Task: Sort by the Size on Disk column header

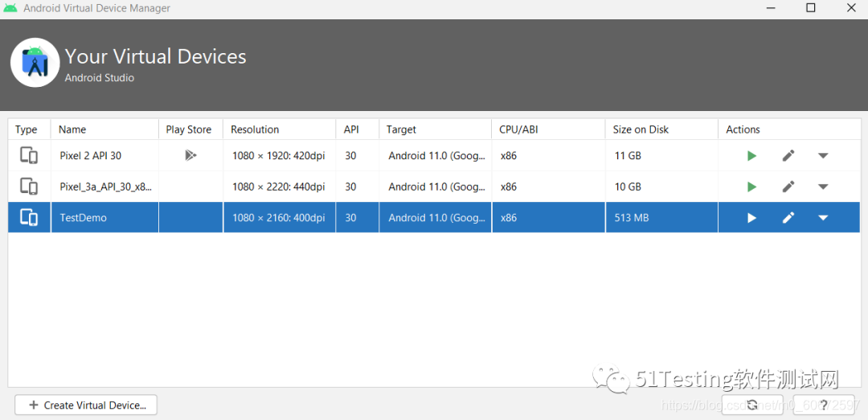Action: (x=661, y=130)
